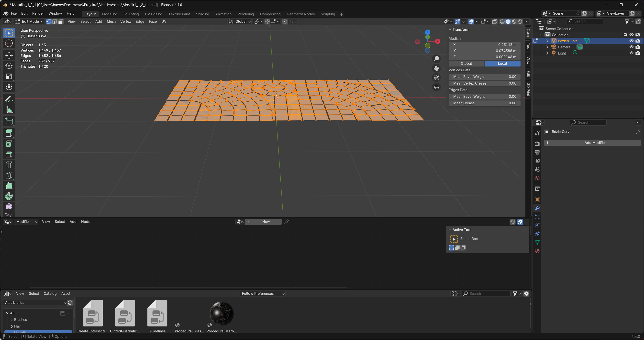Screen dimensions: 644x340
Task: Select the Procedural Marble material thumbnail
Action: click(x=222, y=314)
